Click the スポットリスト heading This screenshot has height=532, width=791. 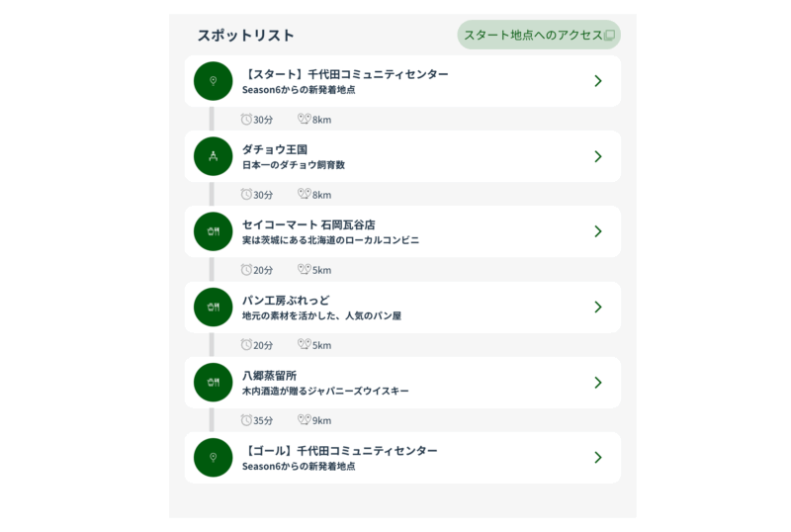(245, 36)
